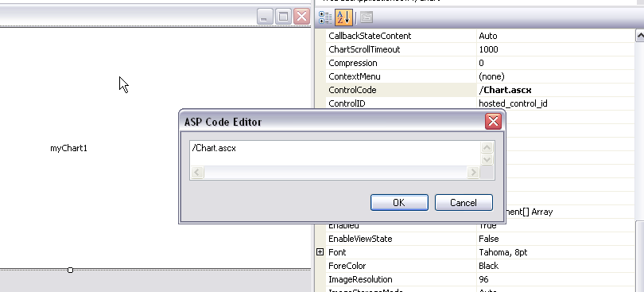Switch property grid to Categorized view
Viewport: 644px width, 292px height.
tap(325, 18)
